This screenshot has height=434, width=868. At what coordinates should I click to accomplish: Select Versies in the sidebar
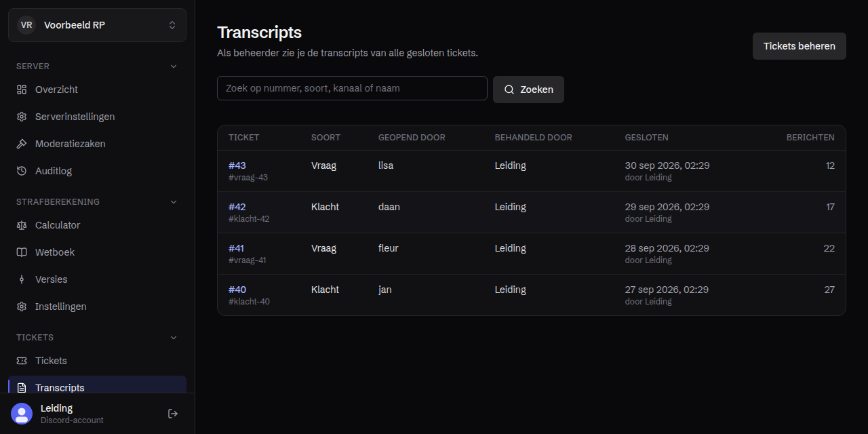click(97, 279)
